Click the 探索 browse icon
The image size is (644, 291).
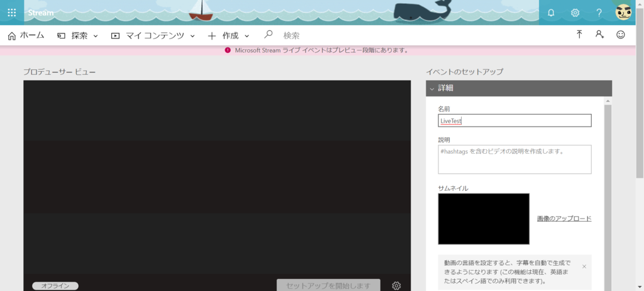pyautogui.click(x=61, y=37)
